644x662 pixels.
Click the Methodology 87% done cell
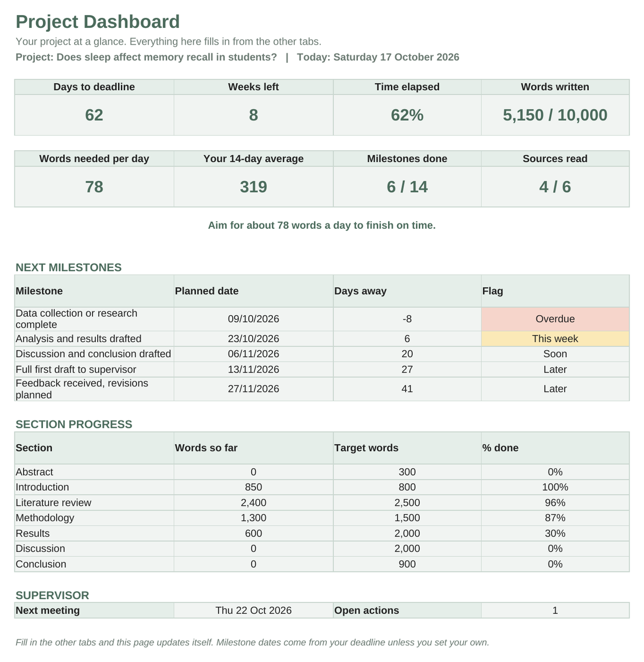555,518
